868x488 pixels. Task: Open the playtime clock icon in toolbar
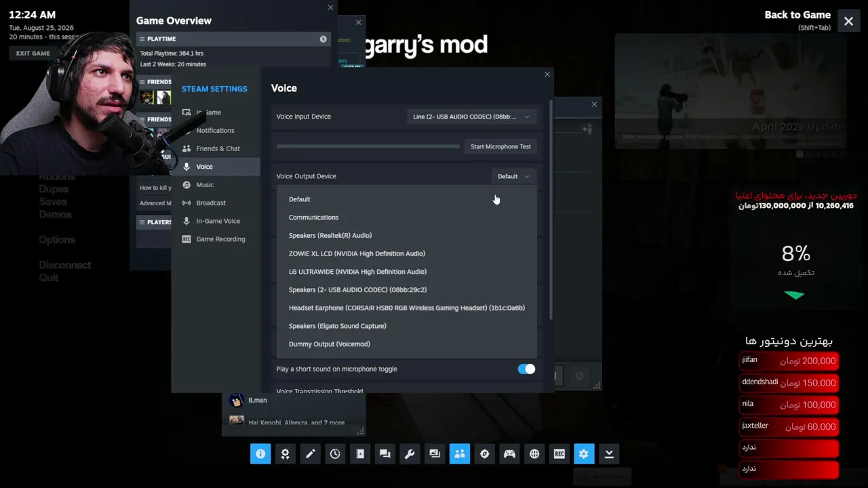point(335,454)
